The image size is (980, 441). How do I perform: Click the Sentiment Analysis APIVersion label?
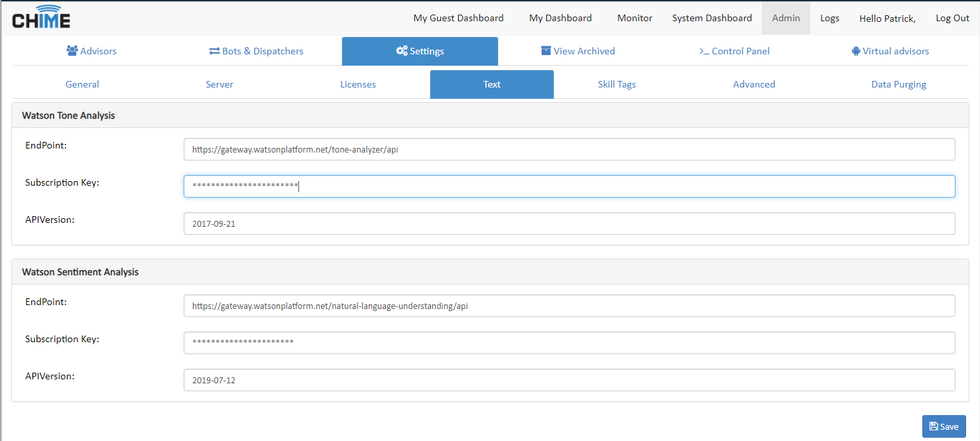click(50, 376)
